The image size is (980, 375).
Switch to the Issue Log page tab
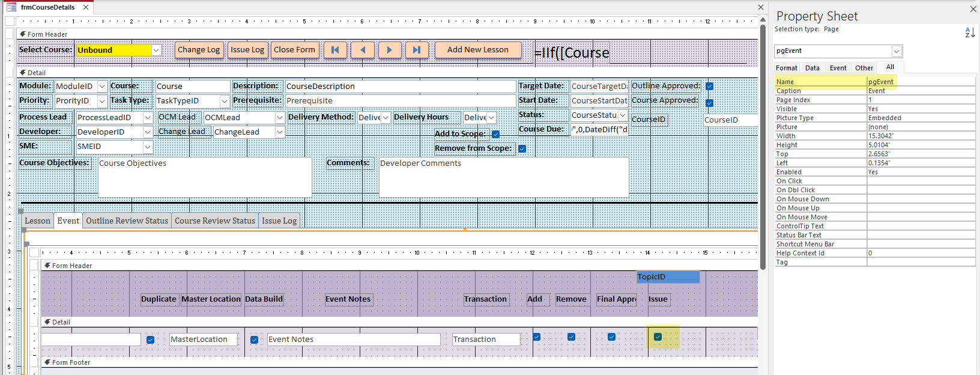coord(279,221)
